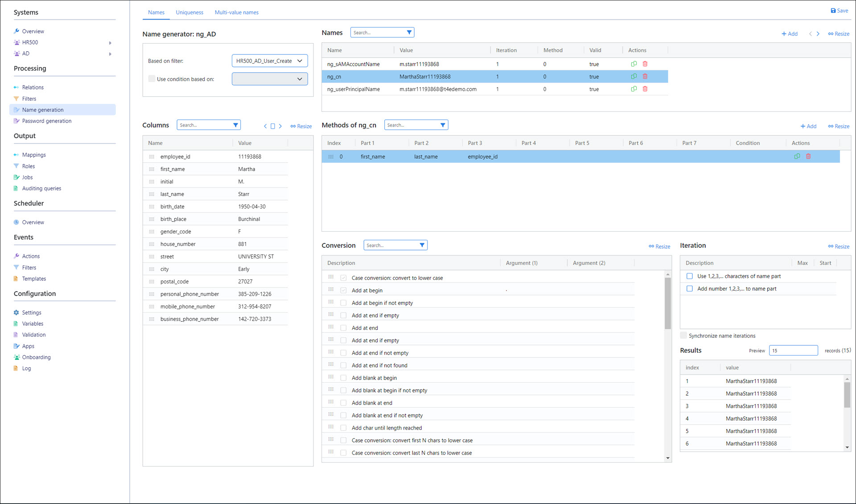Click the Save icon at top right

click(833, 11)
